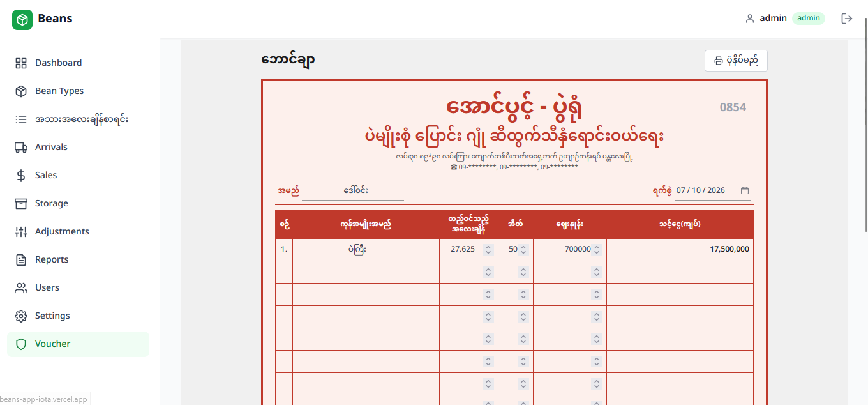Adjust the stepper beside 700000 price
This screenshot has height=405, width=868.
pos(597,250)
